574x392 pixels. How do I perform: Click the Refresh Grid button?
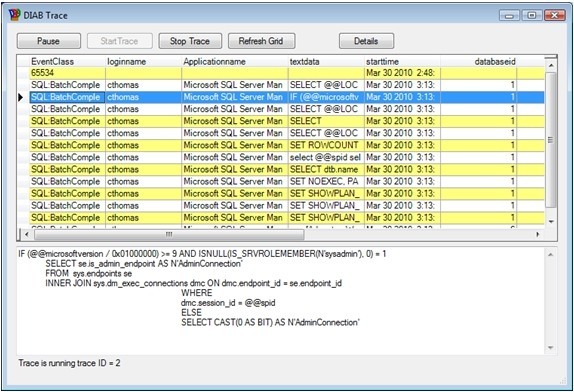click(261, 41)
